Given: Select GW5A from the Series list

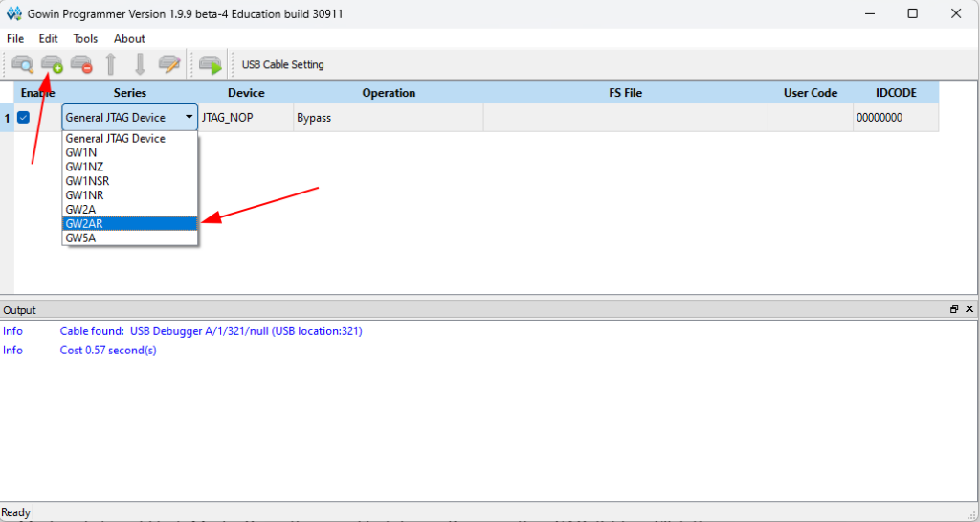Looking at the screenshot, I should [130, 238].
